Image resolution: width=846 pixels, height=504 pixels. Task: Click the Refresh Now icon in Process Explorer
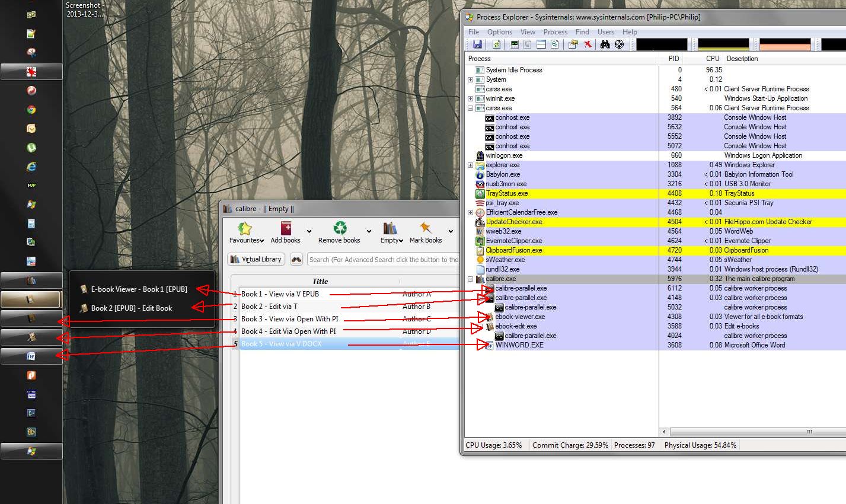[x=496, y=44]
